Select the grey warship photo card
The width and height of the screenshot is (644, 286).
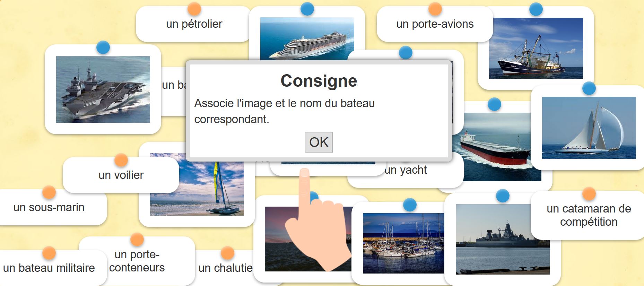coord(503,239)
